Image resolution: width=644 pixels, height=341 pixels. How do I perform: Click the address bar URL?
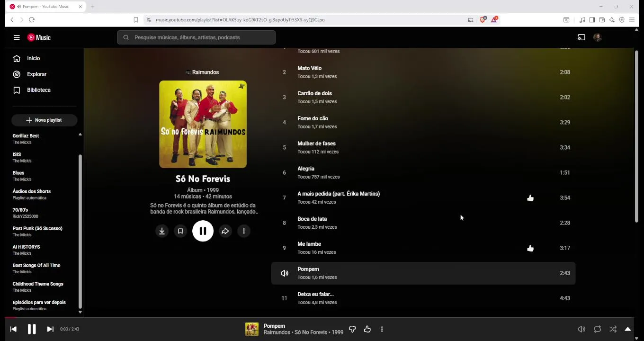(x=240, y=20)
